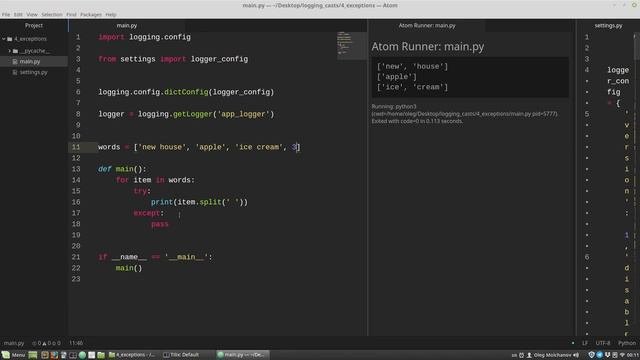The width and height of the screenshot is (640, 360).
Task: Expand the __pycache__ folder
Action: pyautogui.click(x=9, y=51)
